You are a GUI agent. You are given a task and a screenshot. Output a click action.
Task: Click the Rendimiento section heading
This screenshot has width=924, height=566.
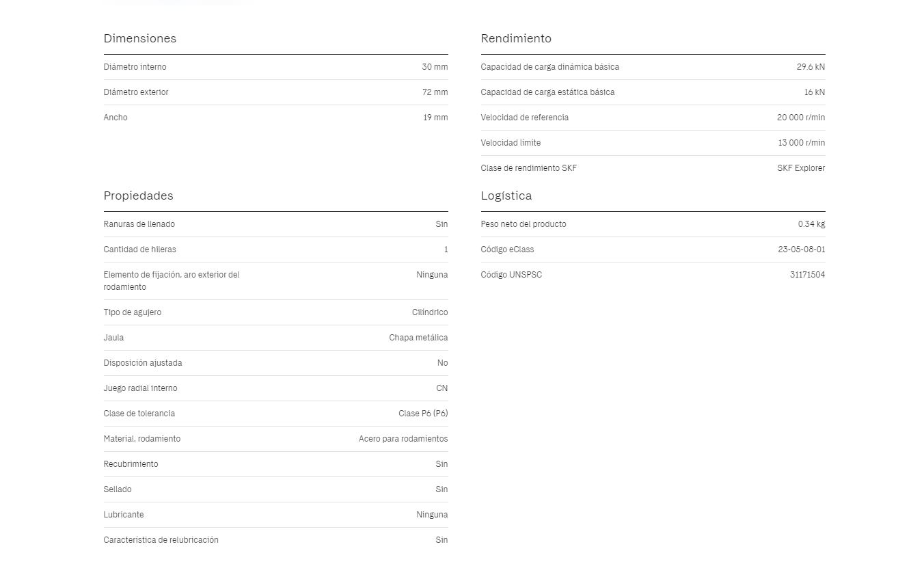(515, 38)
